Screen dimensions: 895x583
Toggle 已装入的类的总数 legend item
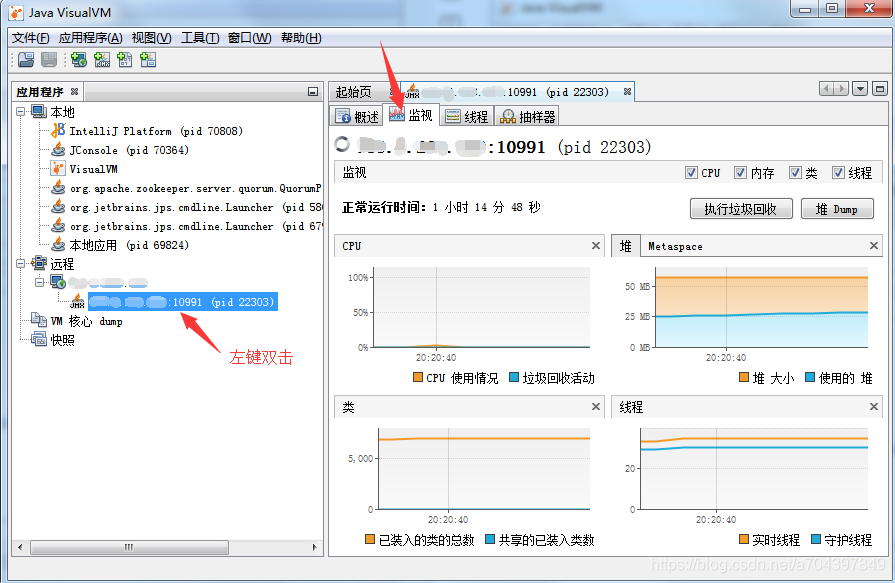[x=420, y=540]
